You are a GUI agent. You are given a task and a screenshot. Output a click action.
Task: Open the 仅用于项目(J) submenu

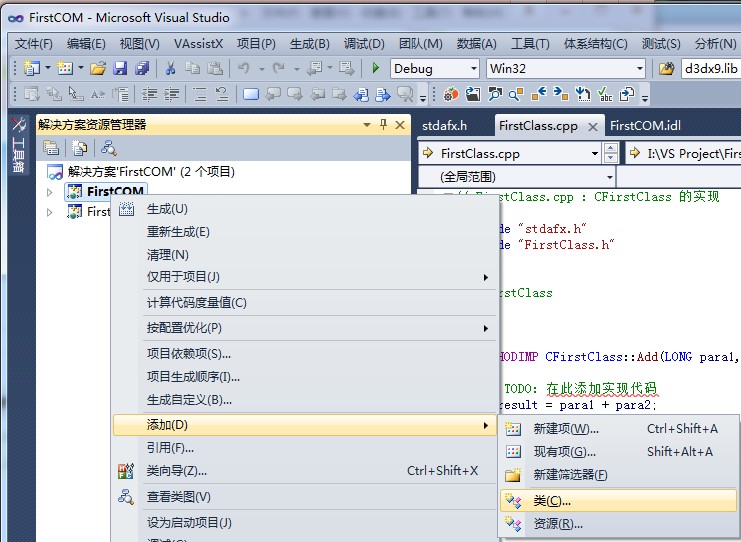304,277
